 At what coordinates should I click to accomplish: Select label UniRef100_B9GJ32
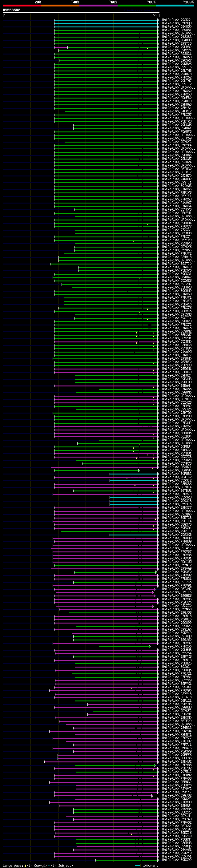(x=177, y=796)
